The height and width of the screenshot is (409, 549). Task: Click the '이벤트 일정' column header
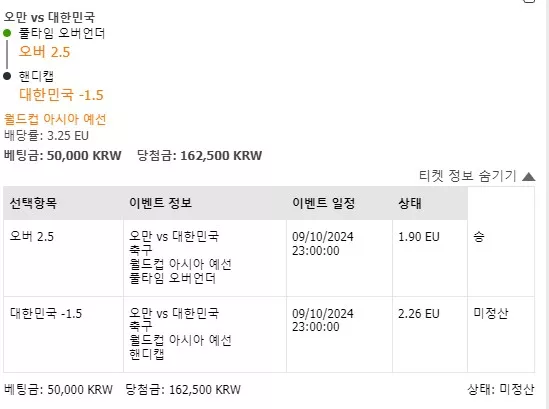(324, 203)
